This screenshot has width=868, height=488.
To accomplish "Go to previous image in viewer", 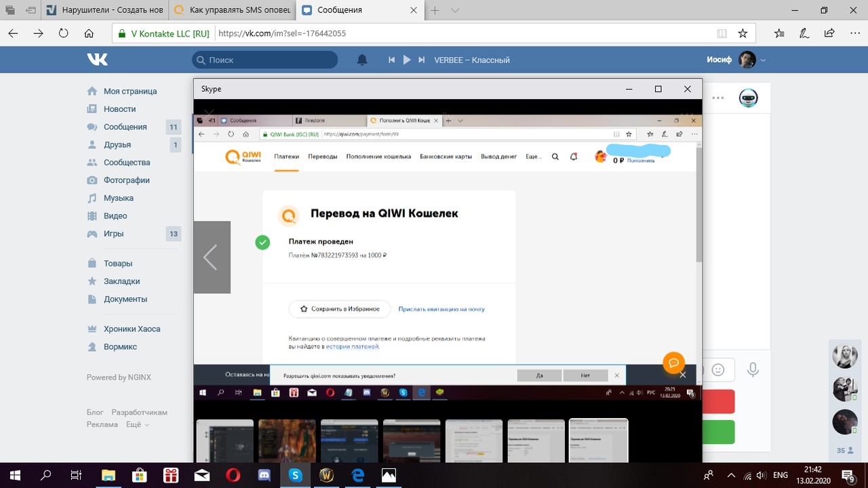I will click(212, 258).
